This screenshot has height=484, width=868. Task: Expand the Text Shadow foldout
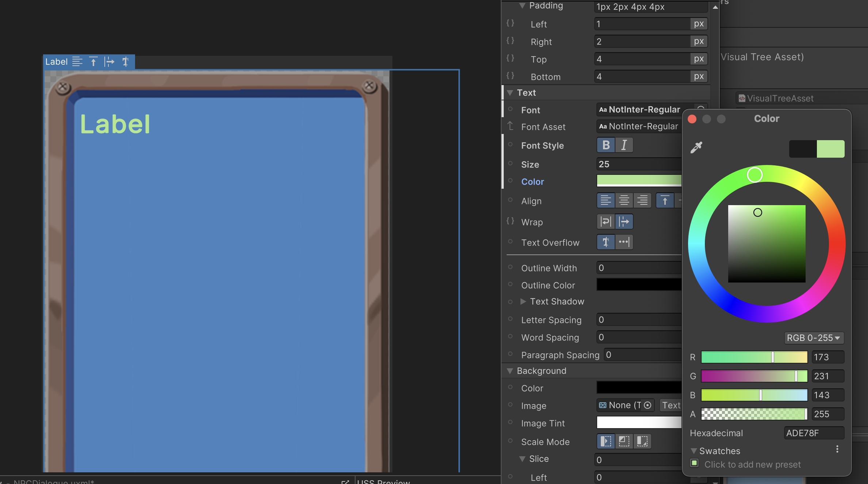coord(523,301)
